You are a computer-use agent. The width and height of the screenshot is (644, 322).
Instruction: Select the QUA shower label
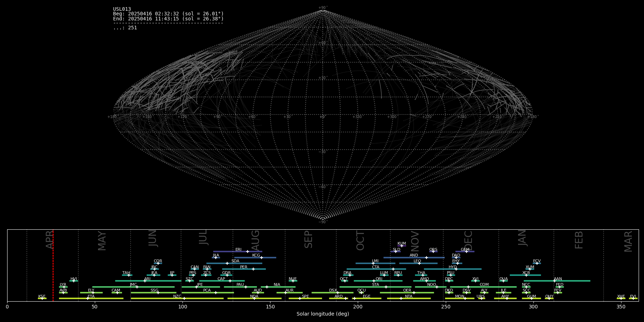coord(503,279)
